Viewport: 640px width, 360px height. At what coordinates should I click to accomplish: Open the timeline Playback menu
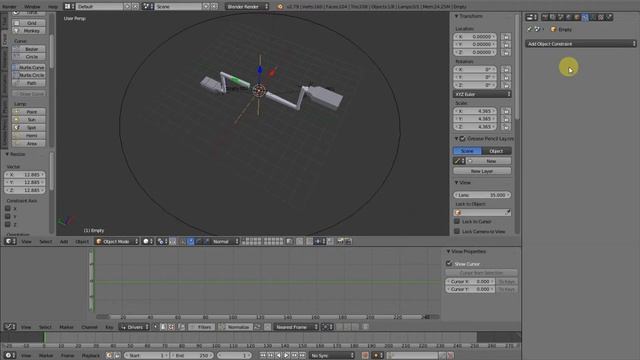click(91, 356)
